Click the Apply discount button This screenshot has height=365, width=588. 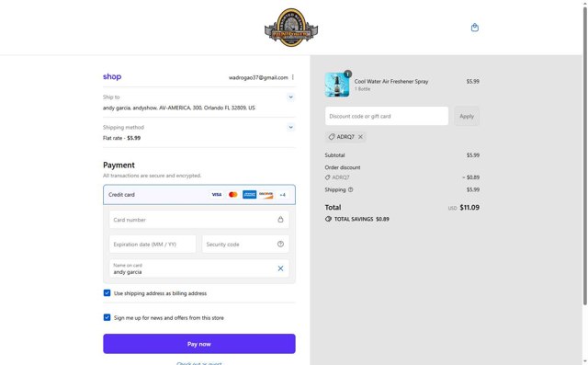pos(467,116)
